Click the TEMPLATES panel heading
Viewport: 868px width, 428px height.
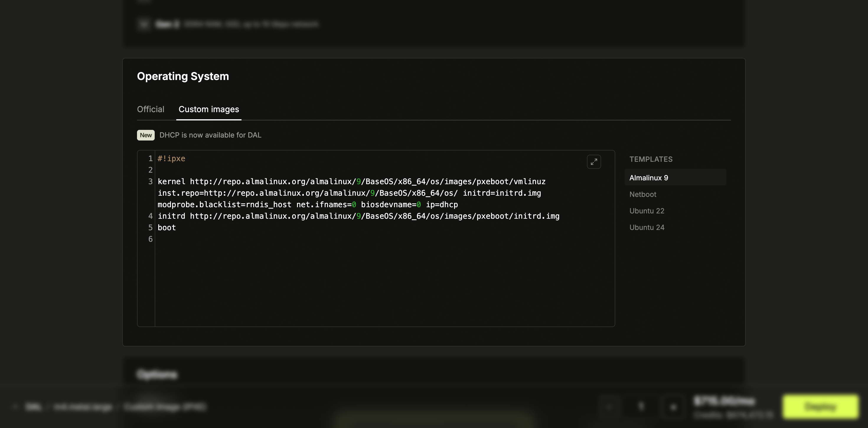(651, 159)
